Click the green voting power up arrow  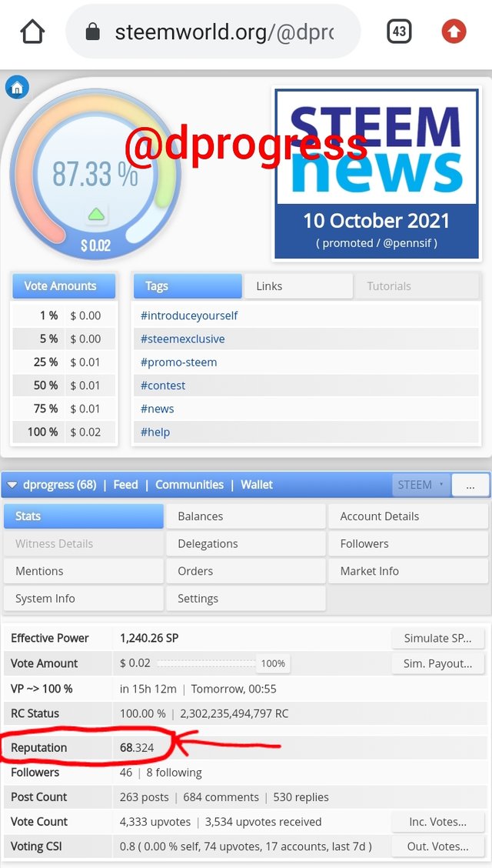96,214
